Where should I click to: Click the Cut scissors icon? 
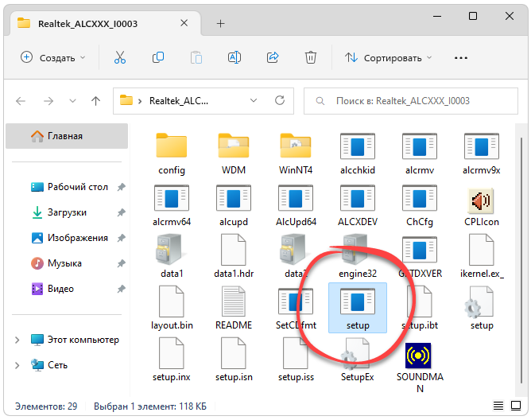point(120,57)
